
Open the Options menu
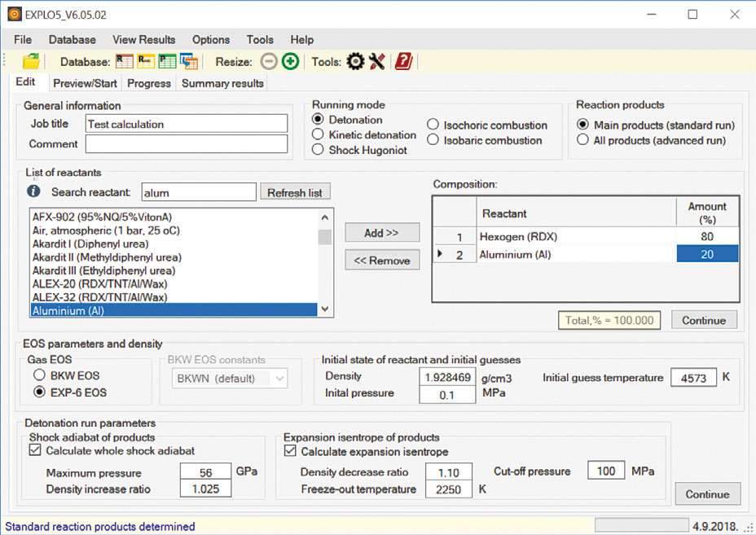[x=211, y=40]
